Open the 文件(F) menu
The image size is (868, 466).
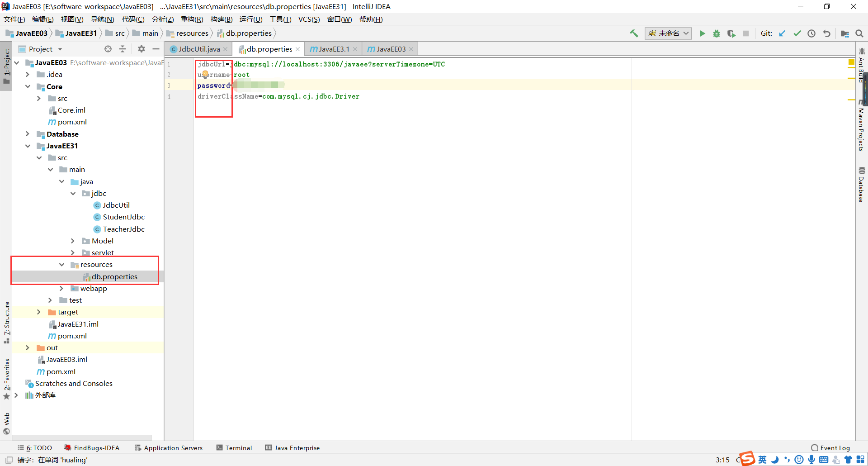14,19
